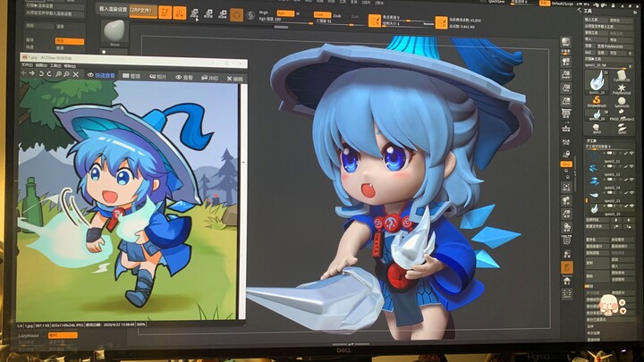Select the Cylinder3D tool
This screenshot has height=362, width=644.
point(622,75)
